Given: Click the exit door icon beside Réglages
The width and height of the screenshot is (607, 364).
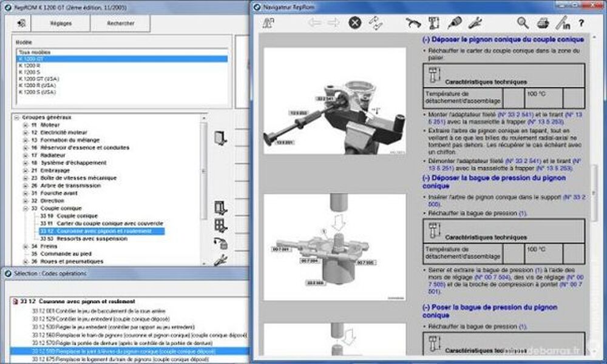Looking at the screenshot, I should [x=21, y=24].
